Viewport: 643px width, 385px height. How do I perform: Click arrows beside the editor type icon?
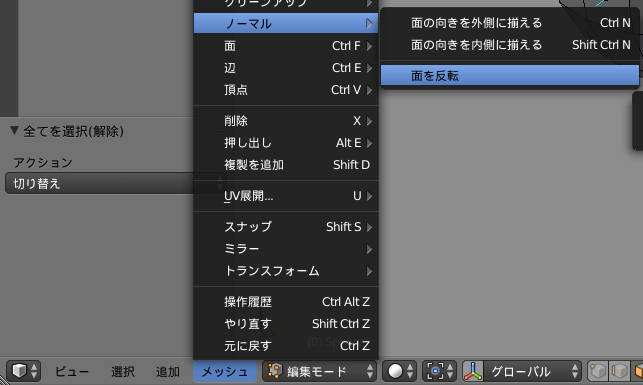34,371
